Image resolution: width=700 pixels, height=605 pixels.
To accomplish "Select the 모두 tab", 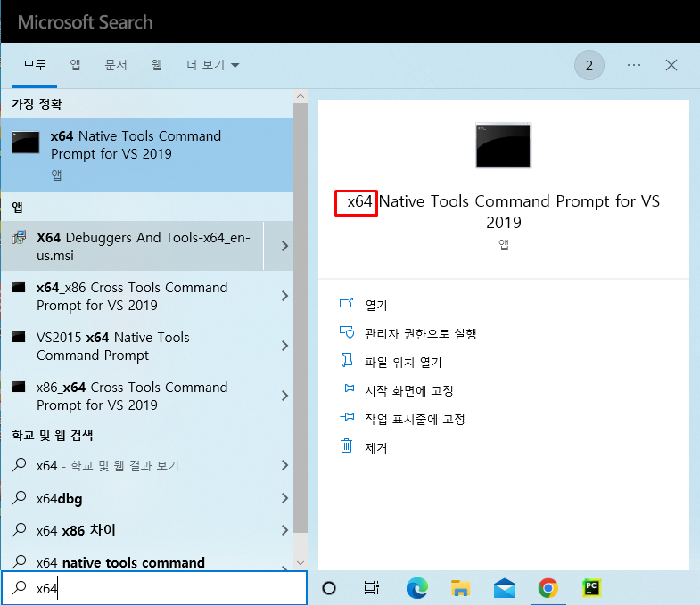I will pyautogui.click(x=35, y=65).
